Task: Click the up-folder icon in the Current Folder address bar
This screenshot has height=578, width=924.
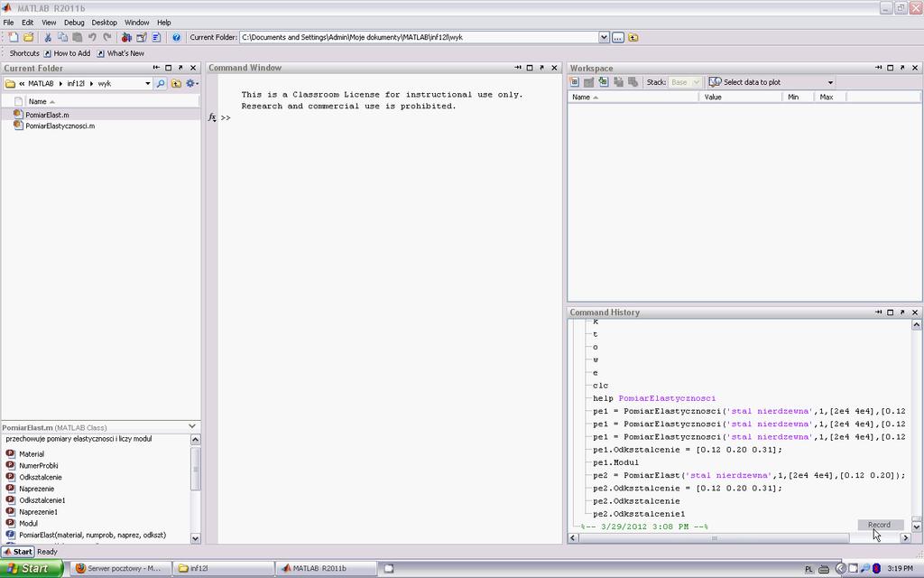Action: coord(176,84)
